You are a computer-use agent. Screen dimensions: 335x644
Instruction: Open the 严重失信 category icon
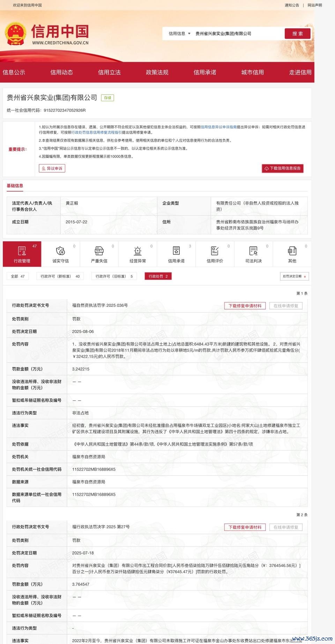[99, 251]
